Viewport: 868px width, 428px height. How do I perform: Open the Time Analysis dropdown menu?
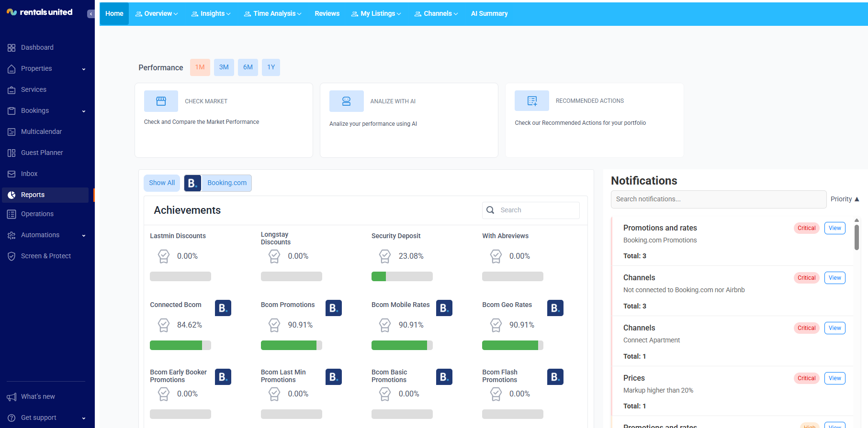[273, 13]
